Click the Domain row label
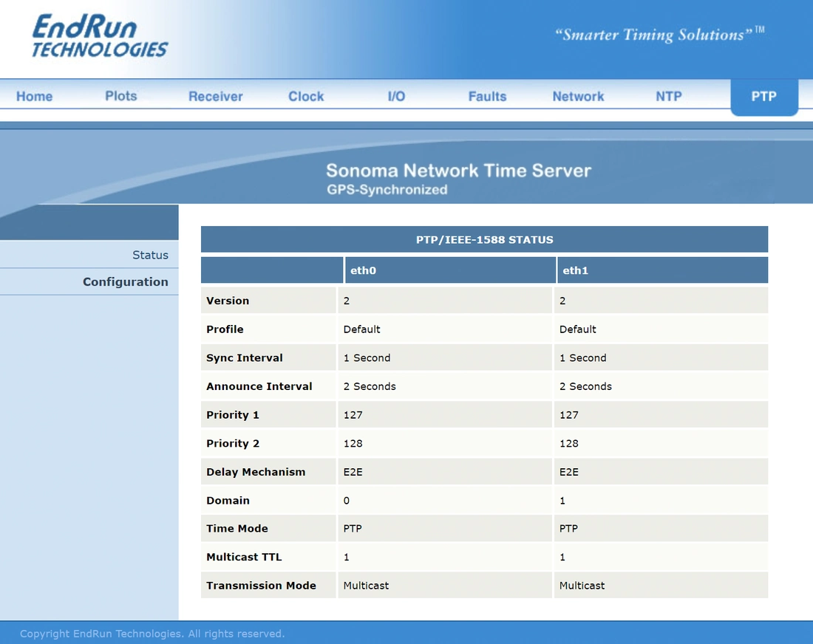Viewport: 813px width, 644px height. pyautogui.click(x=228, y=500)
